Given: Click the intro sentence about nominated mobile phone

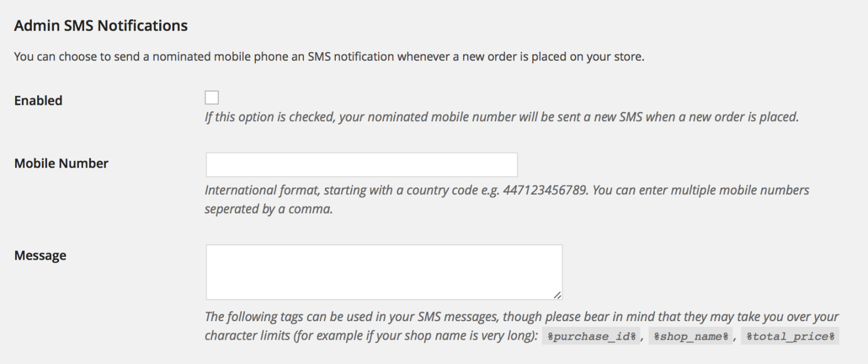Looking at the screenshot, I should pos(329,57).
